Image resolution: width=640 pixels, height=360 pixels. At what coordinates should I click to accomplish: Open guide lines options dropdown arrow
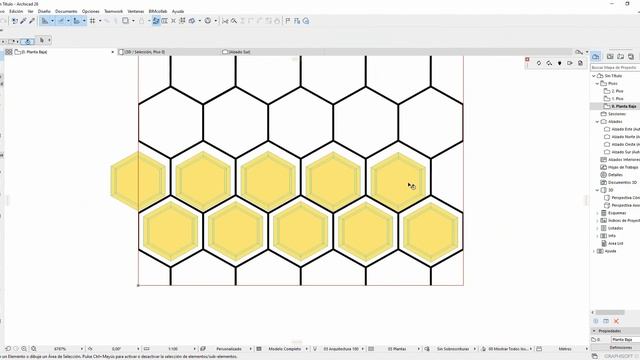[x=52, y=21]
